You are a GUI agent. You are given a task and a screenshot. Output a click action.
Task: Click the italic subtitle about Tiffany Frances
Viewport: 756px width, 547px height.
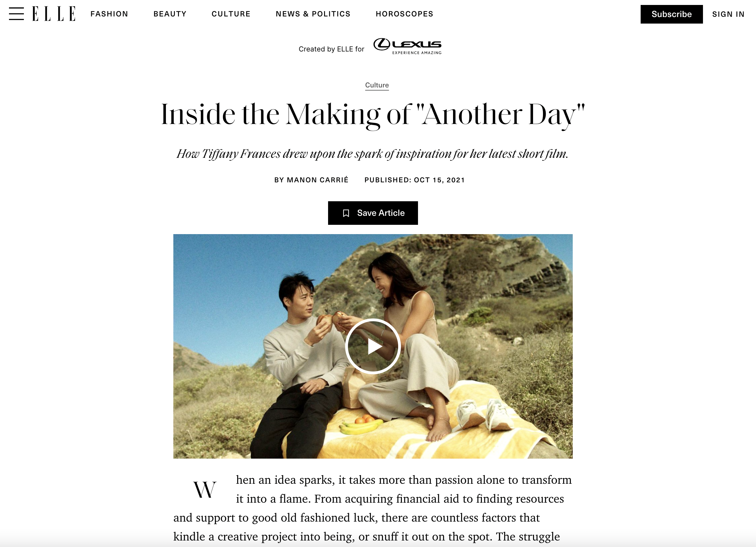pyautogui.click(x=372, y=154)
